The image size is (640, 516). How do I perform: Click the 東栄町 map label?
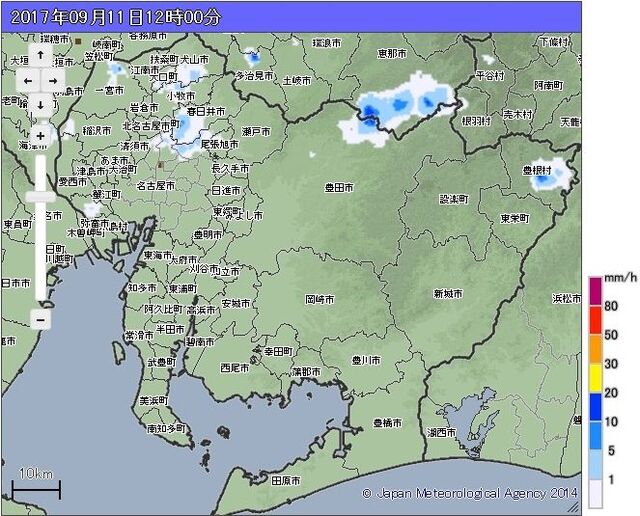(515, 219)
